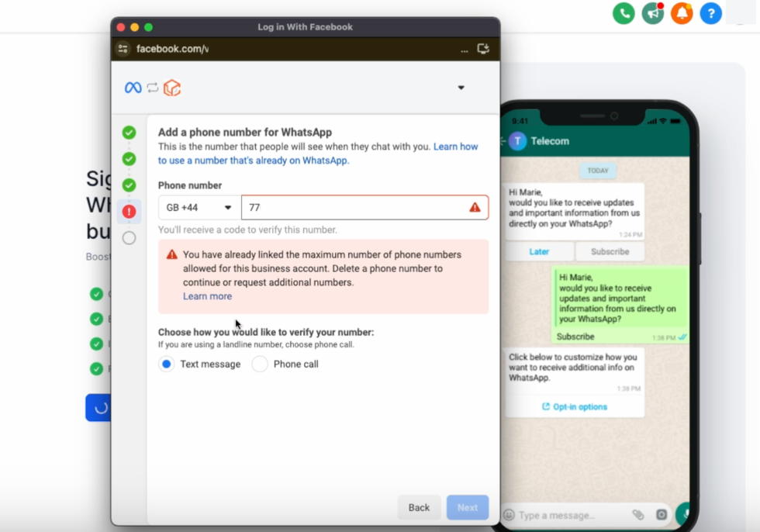This screenshot has height=532, width=760.
Task: Click the TODAY date label in the chat
Action: tap(598, 171)
